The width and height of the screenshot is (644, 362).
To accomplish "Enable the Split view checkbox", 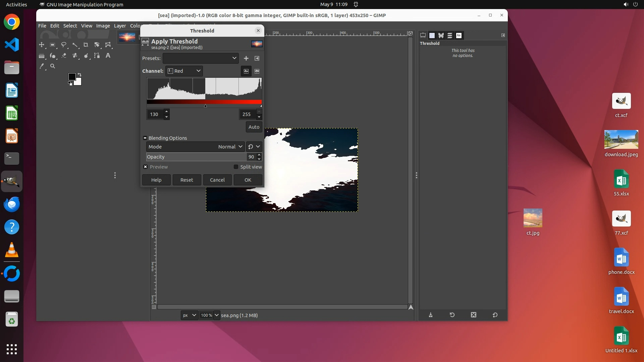I will coord(236,167).
